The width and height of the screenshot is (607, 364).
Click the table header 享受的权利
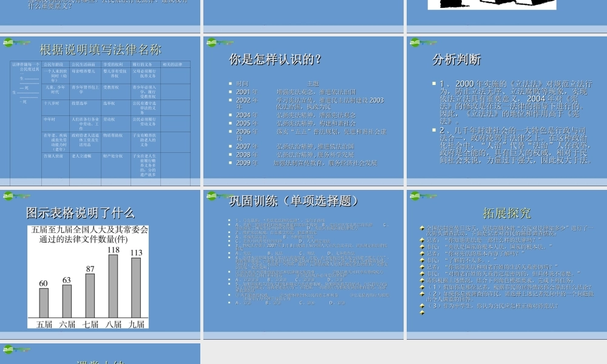tap(113, 64)
